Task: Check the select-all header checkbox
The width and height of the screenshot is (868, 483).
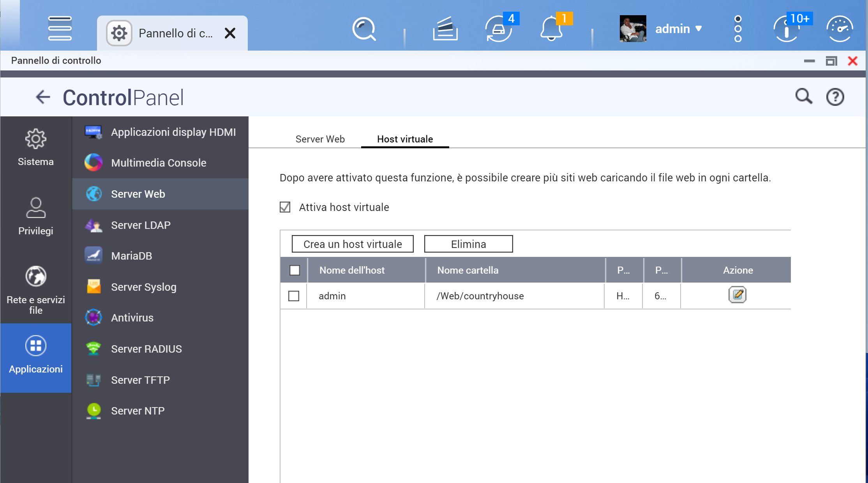Action: point(295,270)
